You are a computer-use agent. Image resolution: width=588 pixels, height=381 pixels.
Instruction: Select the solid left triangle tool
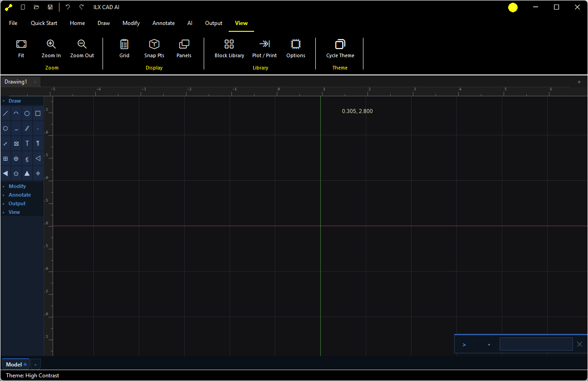5,173
